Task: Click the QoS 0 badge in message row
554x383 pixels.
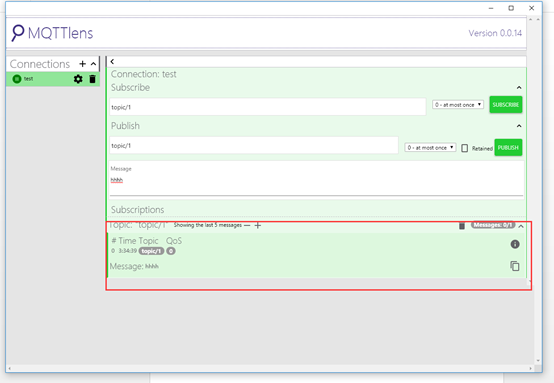Action: point(171,251)
